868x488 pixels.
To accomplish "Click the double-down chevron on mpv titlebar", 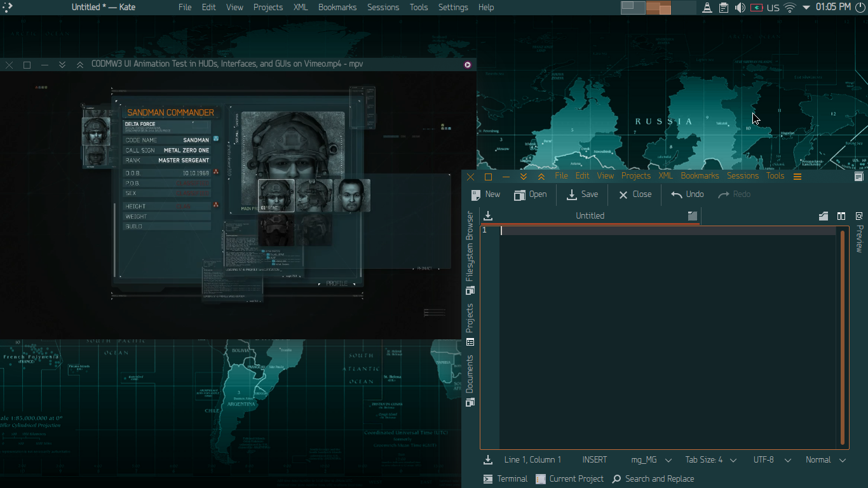I will tap(62, 65).
